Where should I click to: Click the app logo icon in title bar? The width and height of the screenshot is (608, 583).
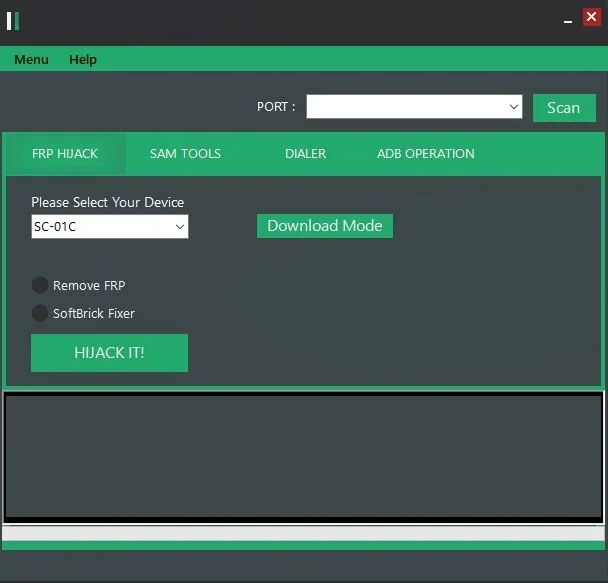13,21
